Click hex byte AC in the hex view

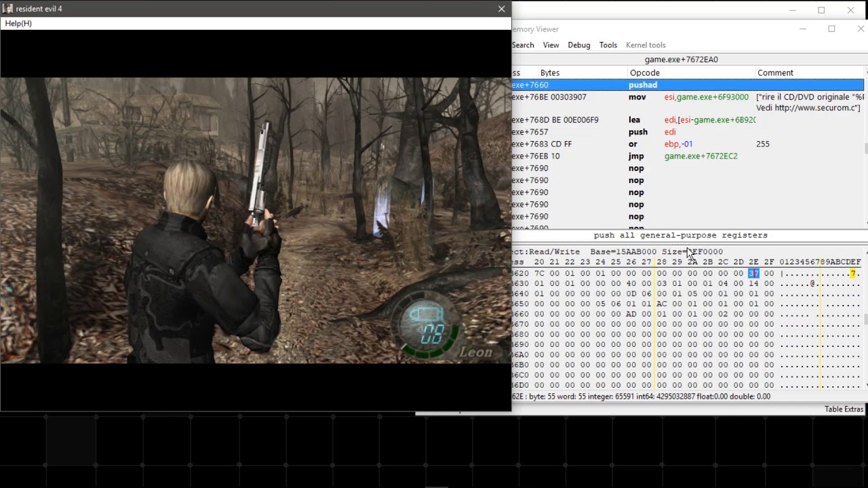[662, 304]
